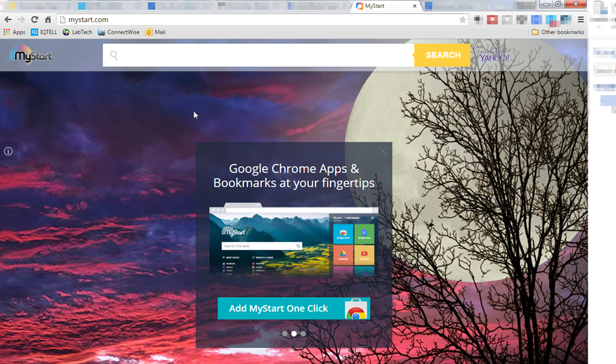
Task: Click the promo preview screenshot thumbnail
Action: tap(294, 239)
